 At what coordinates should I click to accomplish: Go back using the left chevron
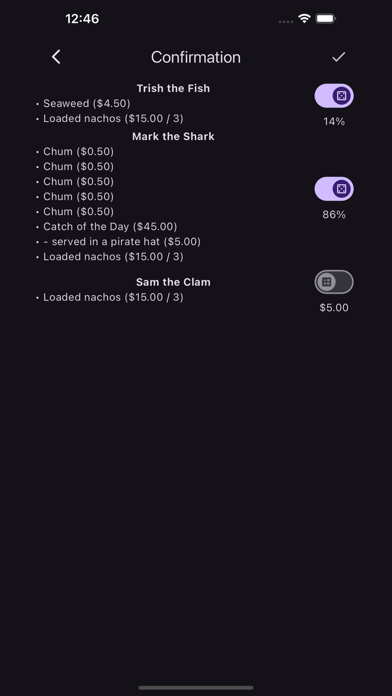click(56, 57)
